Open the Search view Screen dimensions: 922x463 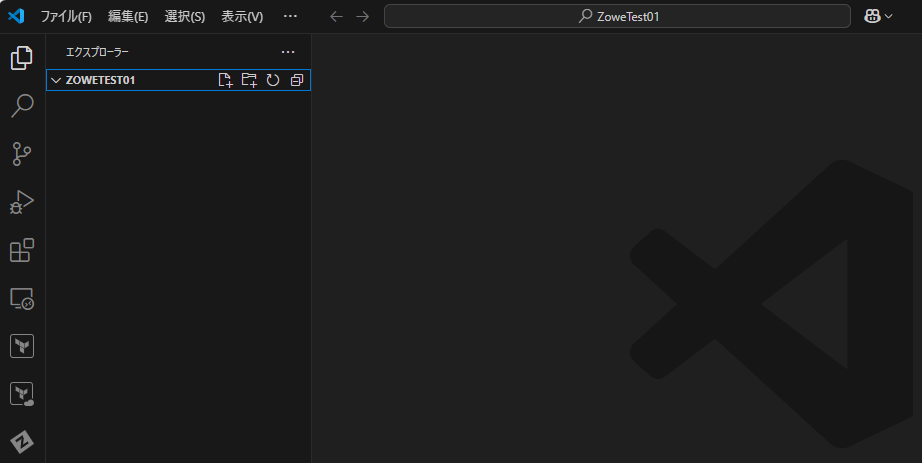[x=22, y=106]
